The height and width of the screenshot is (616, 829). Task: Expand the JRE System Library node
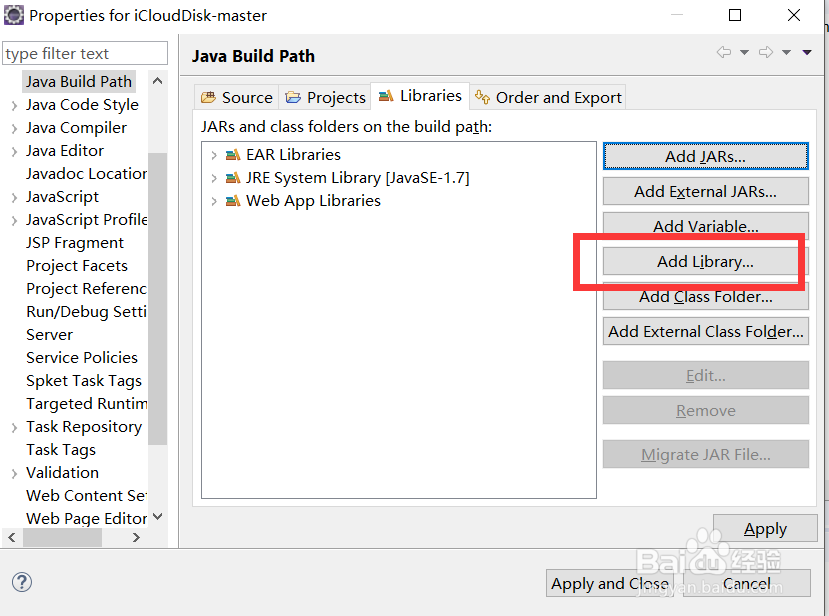[214, 178]
